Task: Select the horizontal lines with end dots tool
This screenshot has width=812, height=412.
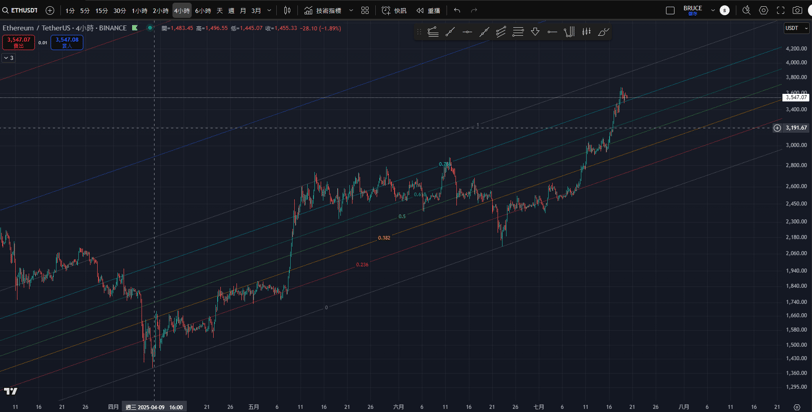Action: 518,32
